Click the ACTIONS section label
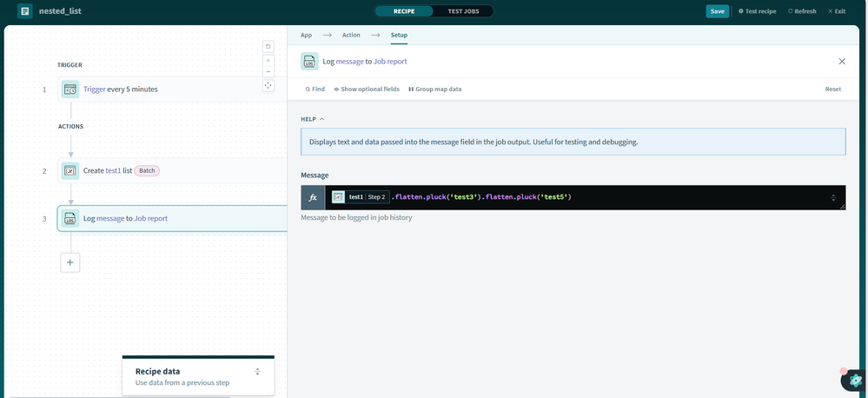 pos(71,126)
